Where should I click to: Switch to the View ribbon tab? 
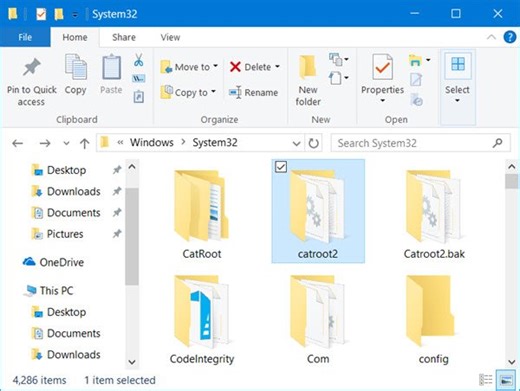170,37
